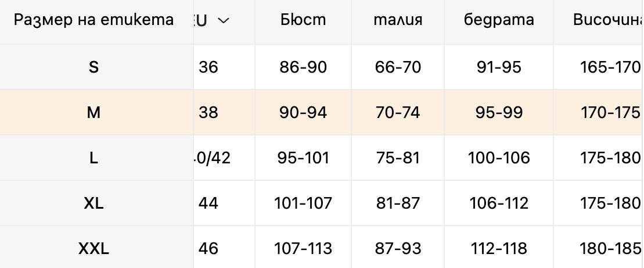Image resolution: width=644 pixels, height=268 pixels.
Task: Click the waist value 75-81
Action: tap(398, 158)
